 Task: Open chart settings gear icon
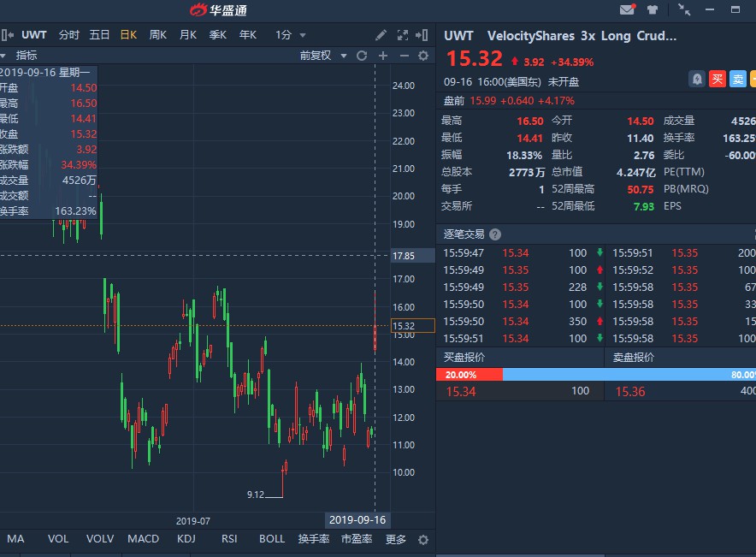click(423, 56)
